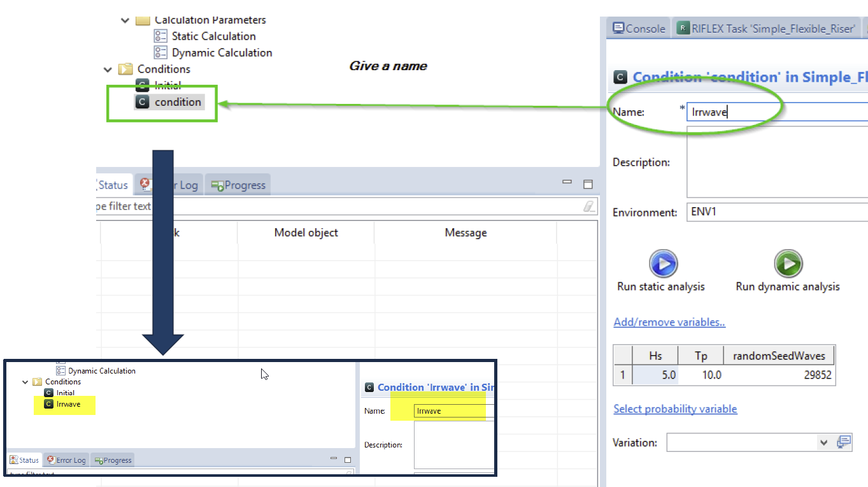Click the Name field containing Irrwave in the circled area
868x487 pixels.
point(777,112)
